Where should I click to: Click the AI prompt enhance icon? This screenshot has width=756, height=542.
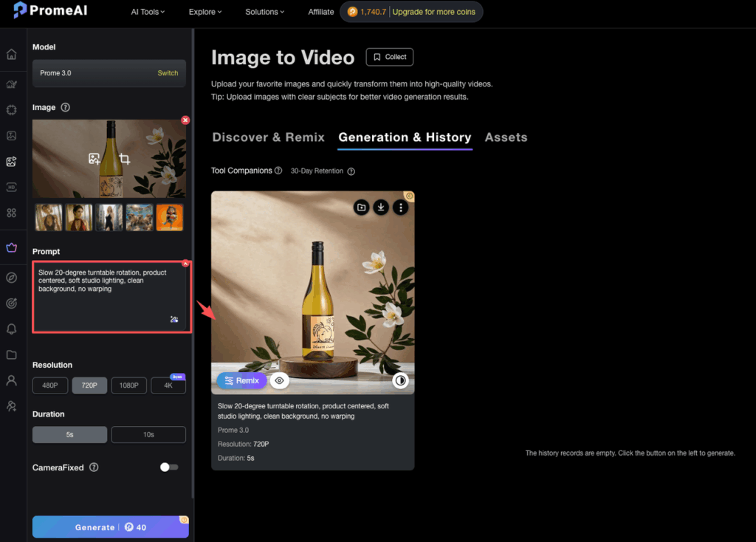click(174, 319)
